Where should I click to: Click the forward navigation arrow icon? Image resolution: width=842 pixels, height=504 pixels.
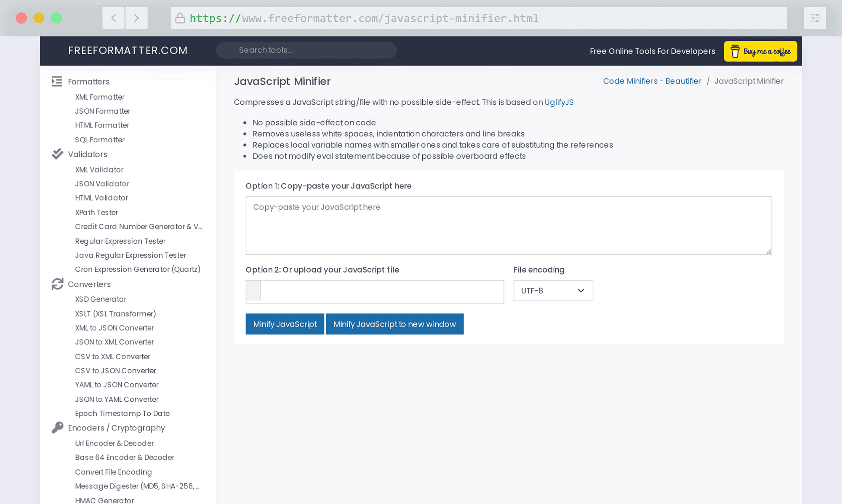136,18
